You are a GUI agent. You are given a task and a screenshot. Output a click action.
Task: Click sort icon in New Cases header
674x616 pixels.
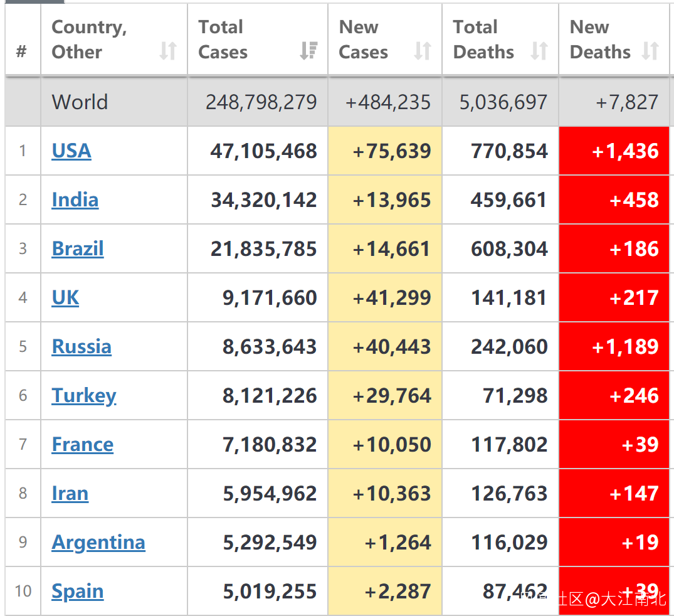[423, 51]
